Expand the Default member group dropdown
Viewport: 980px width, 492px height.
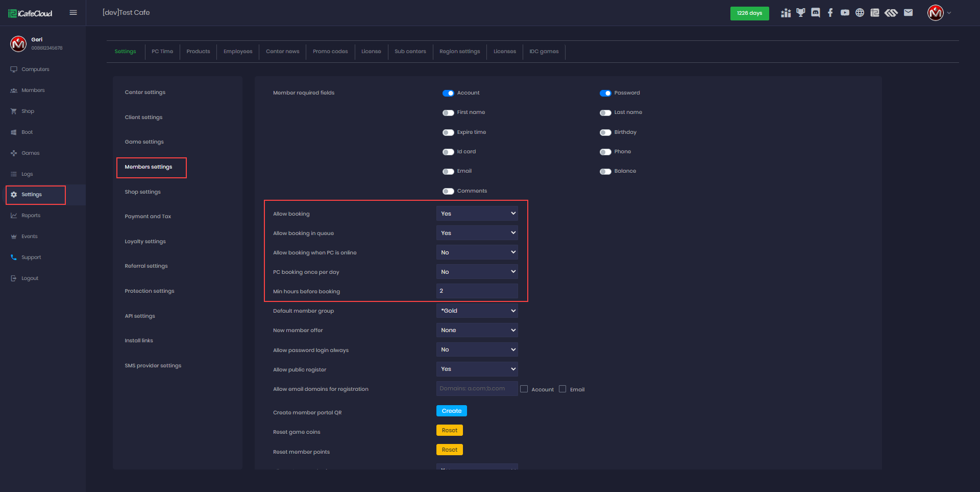[x=477, y=311]
